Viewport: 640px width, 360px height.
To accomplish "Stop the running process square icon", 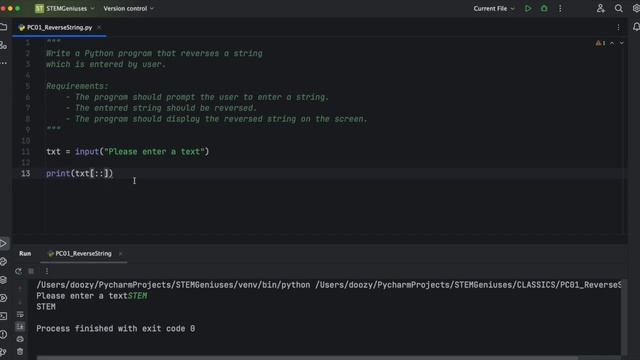I will coord(31,271).
